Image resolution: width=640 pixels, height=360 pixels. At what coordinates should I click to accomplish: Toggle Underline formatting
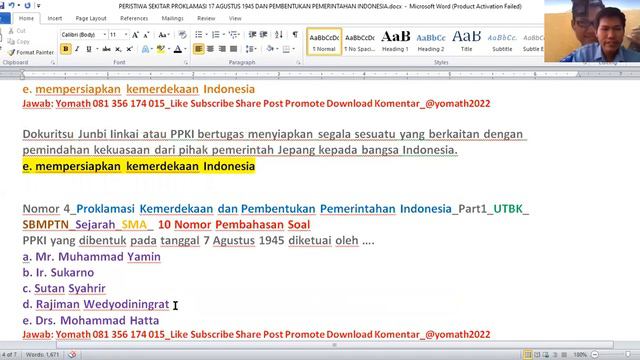(x=89, y=49)
